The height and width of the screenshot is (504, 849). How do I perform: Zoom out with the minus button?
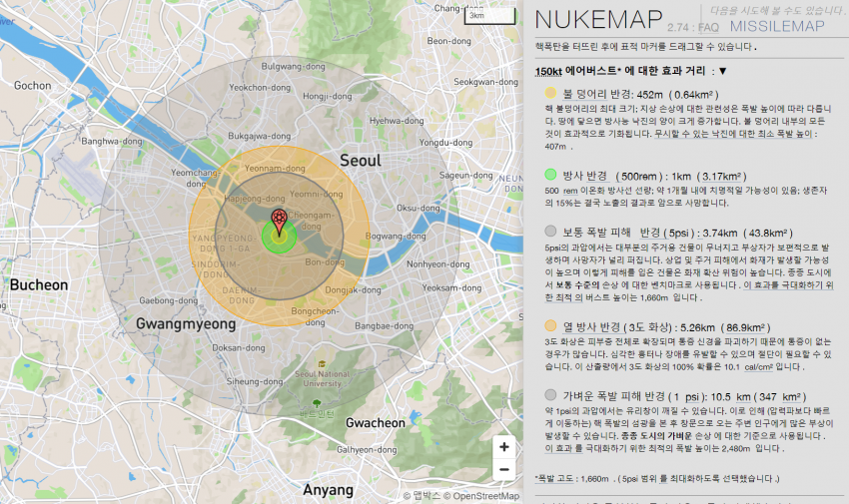(503, 469)
